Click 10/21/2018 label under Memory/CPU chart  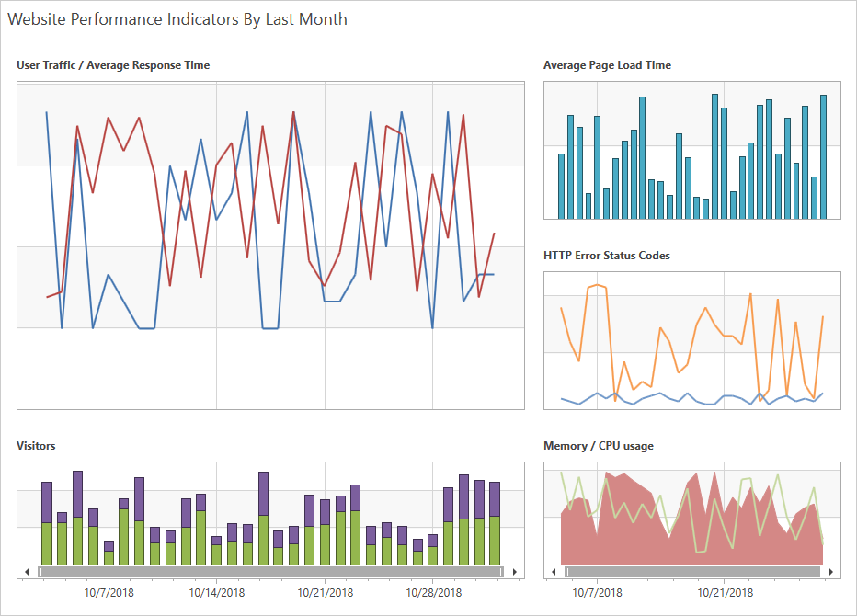(x=725, y=592)
